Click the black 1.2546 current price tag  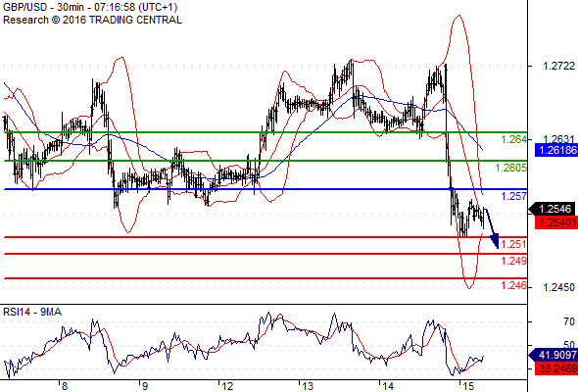[553, 209]
